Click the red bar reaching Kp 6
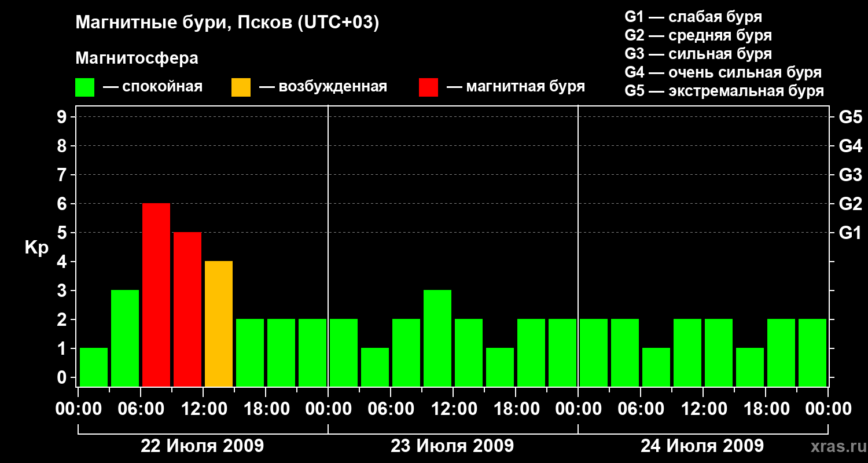Viewport: 868px width, 463px height. 156,295
